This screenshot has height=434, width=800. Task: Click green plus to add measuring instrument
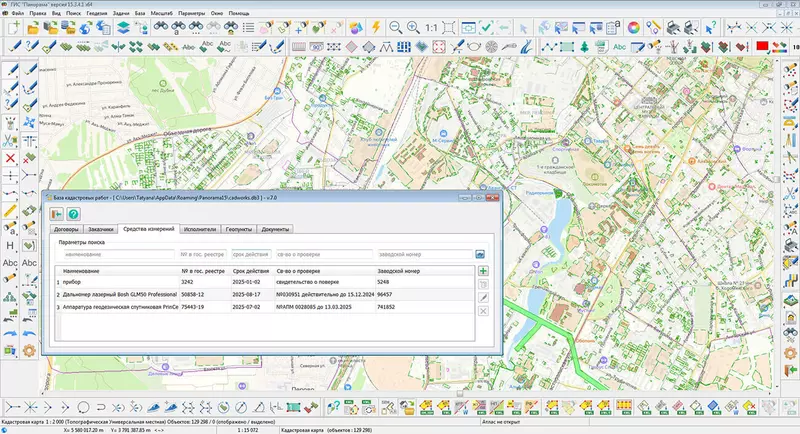click(x=484, y=271)
